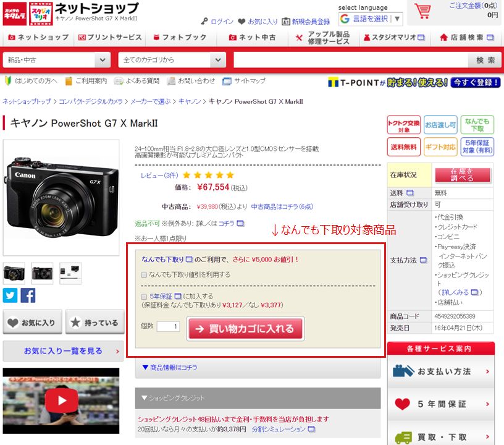Click the なんでも下取 badge
The width and height of the screenshot is (504, 445).
point(477,125)
